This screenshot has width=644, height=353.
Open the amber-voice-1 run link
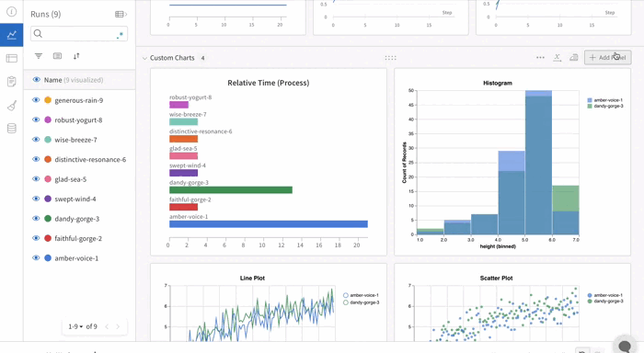(x=76, y=258)
